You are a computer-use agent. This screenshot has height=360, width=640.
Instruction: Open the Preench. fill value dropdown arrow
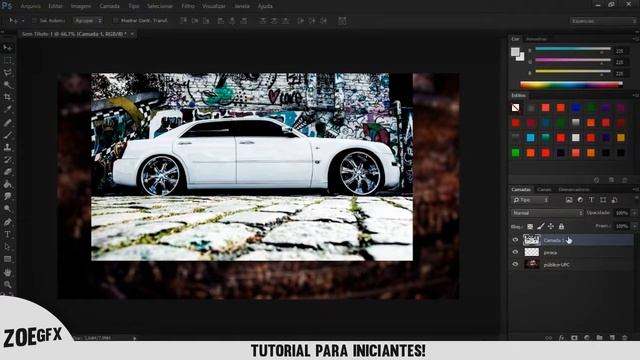(x=634, y=226)
